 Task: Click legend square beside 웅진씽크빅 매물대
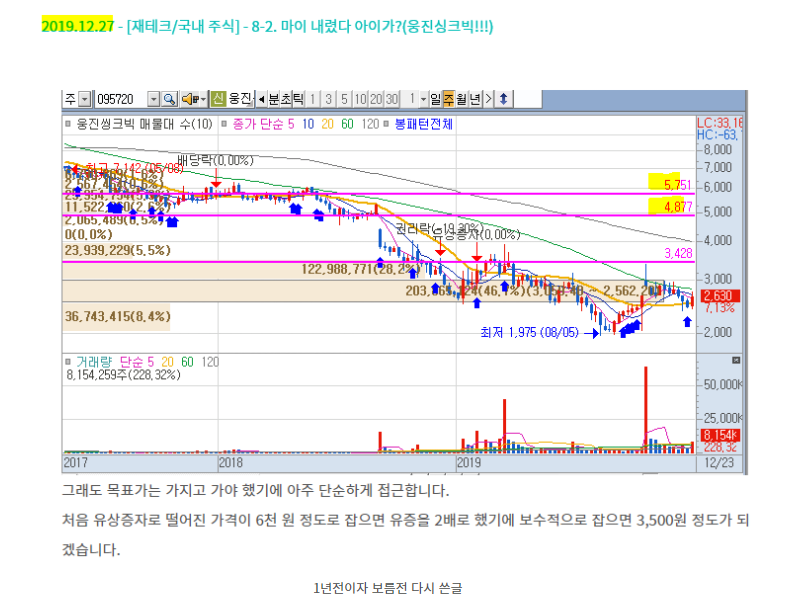pos(68,124)
